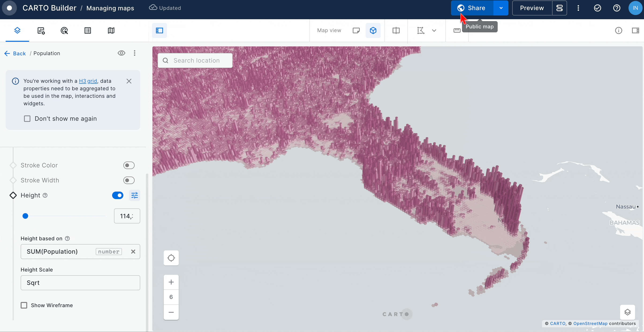
Task: Click the Preview button
Action: click(x=532, y=8)
